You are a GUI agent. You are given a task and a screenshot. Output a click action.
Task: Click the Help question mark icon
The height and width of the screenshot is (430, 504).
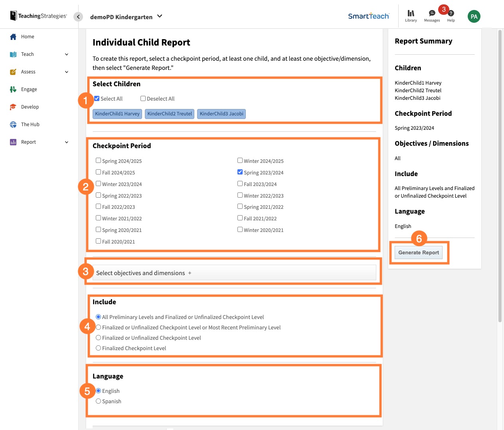451,14
